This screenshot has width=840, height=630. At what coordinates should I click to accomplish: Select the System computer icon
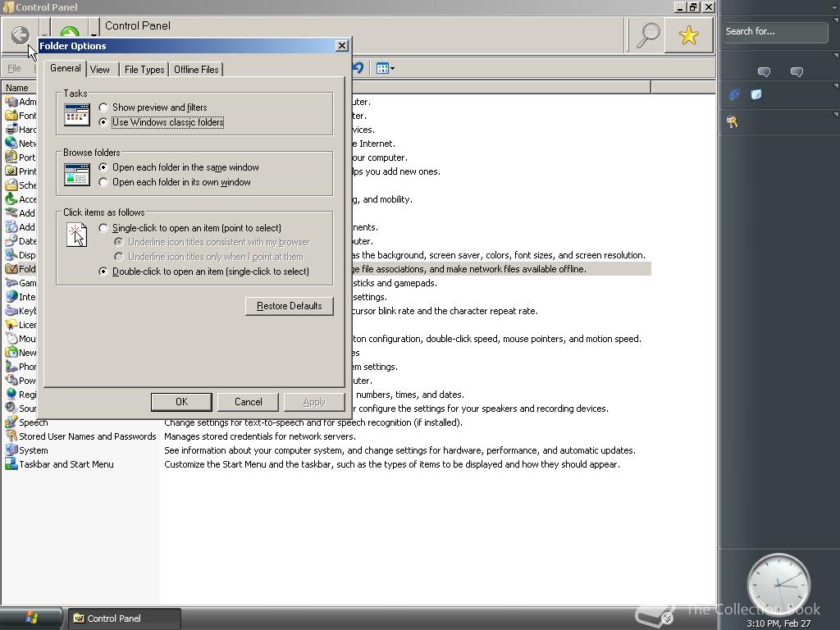click(x=11, y=450)
